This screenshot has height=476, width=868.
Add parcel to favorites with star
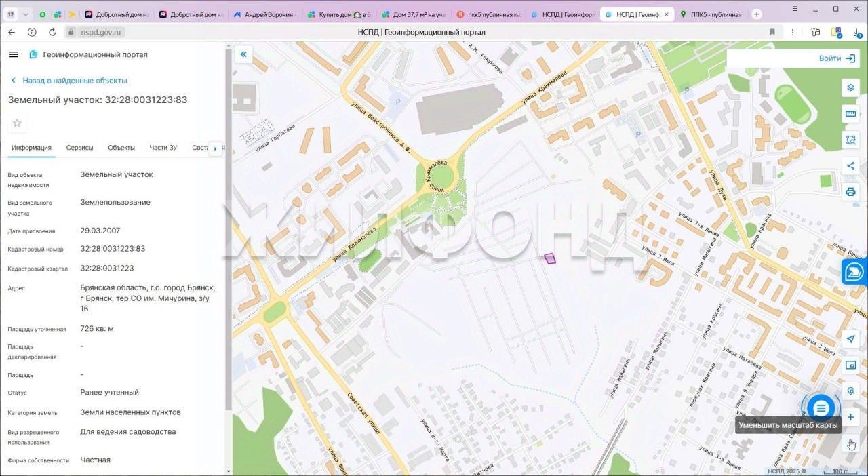[x=17, y=123]
